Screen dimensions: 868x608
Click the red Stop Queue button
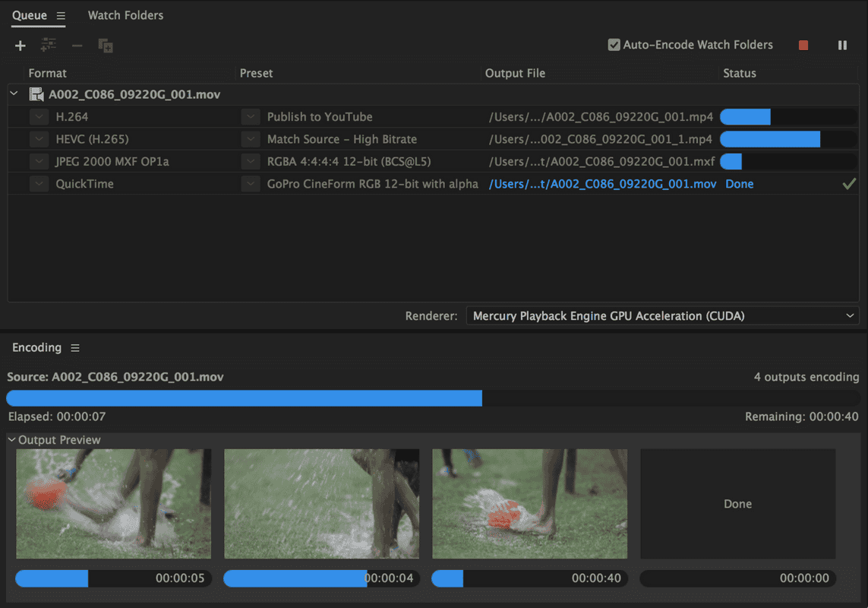pos(803,46)
